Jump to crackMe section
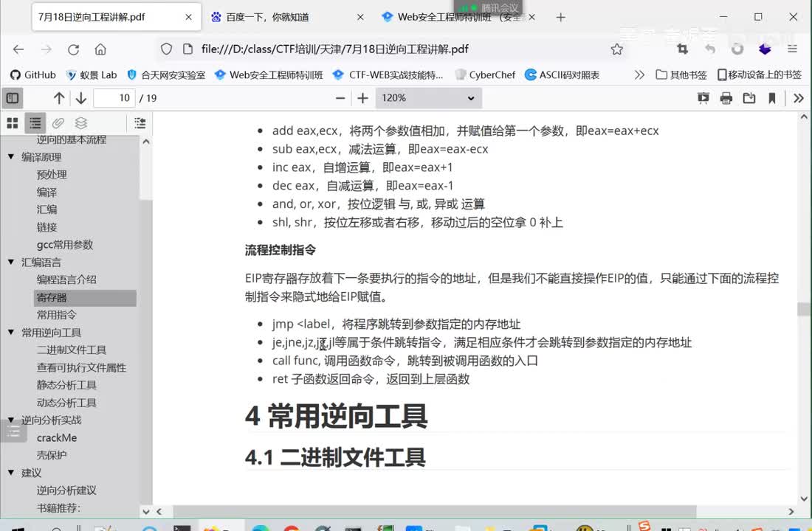 57,438
